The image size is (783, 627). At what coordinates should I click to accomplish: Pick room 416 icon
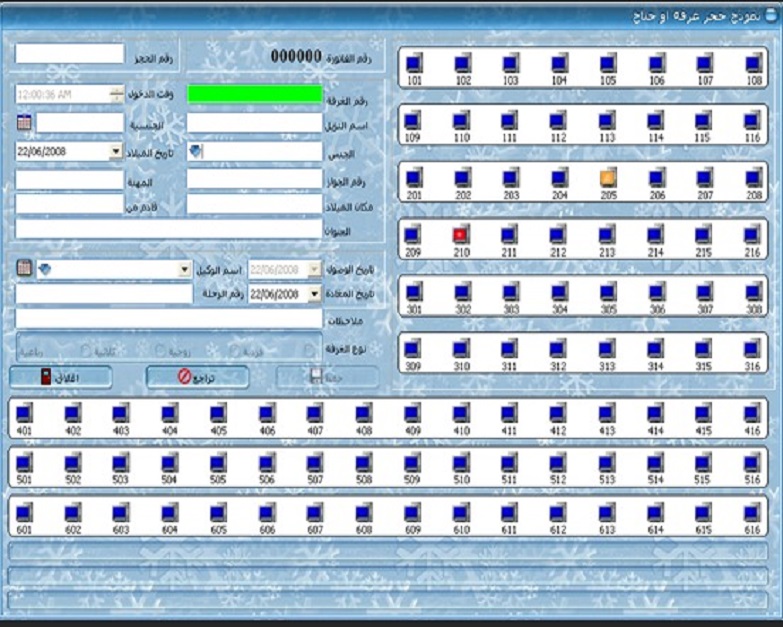753,413
